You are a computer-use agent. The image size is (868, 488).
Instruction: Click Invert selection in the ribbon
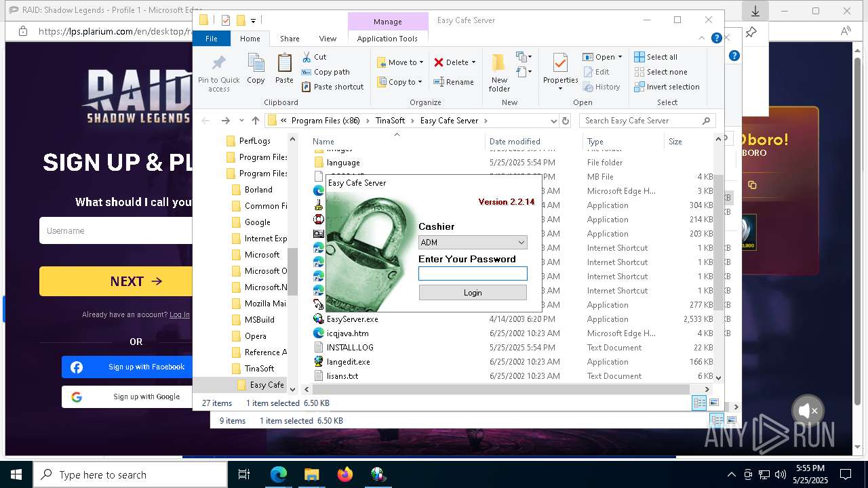[667, 87]
